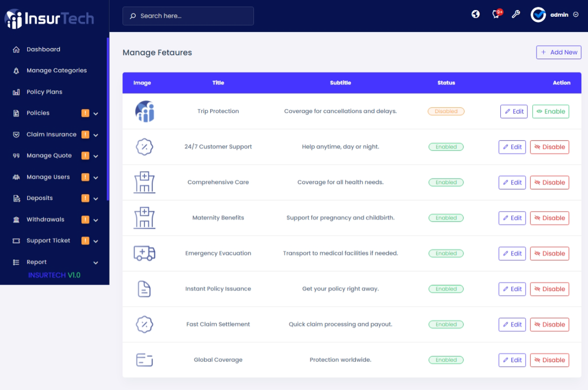Click the sidebar vertical scrollbar
The height and width of the screenshot is (390, 588).
click(x=108, y=119)
